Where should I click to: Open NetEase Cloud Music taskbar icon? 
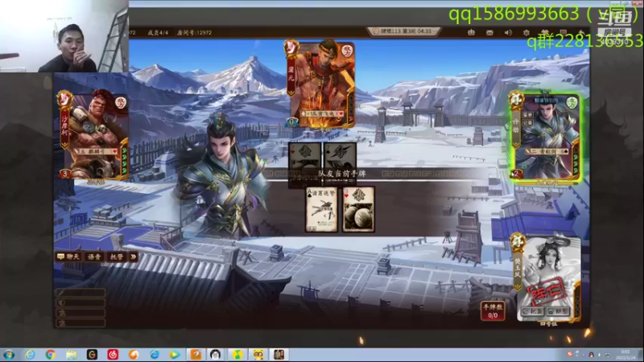click(113, 355)
